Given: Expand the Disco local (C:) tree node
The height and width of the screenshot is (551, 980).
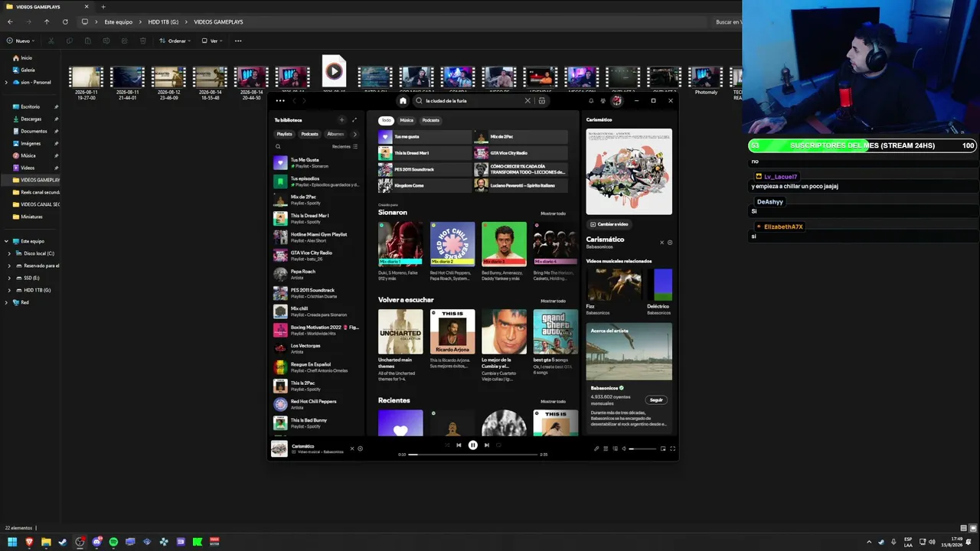Looking at the screenshot, I should [9, 253].
